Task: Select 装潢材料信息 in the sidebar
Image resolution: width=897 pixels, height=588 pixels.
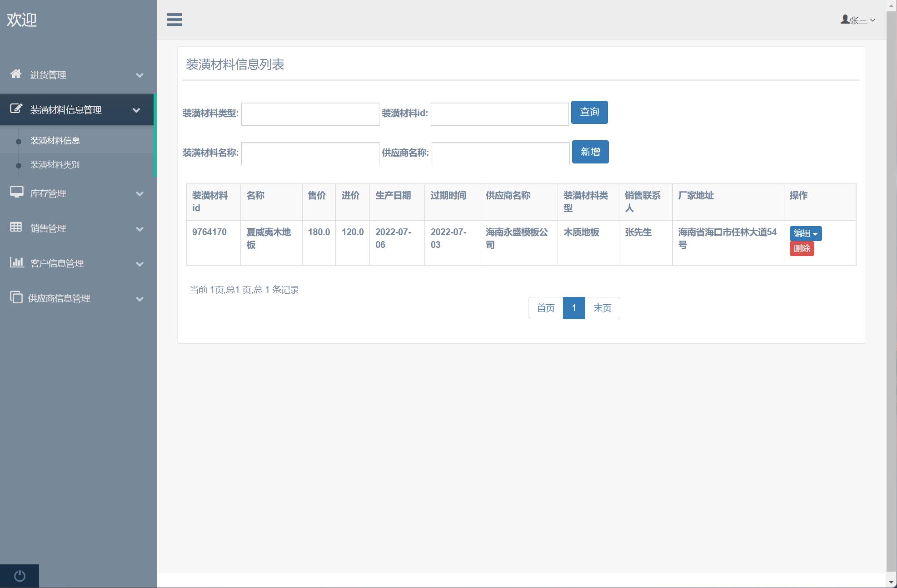Action: (55, 141)
